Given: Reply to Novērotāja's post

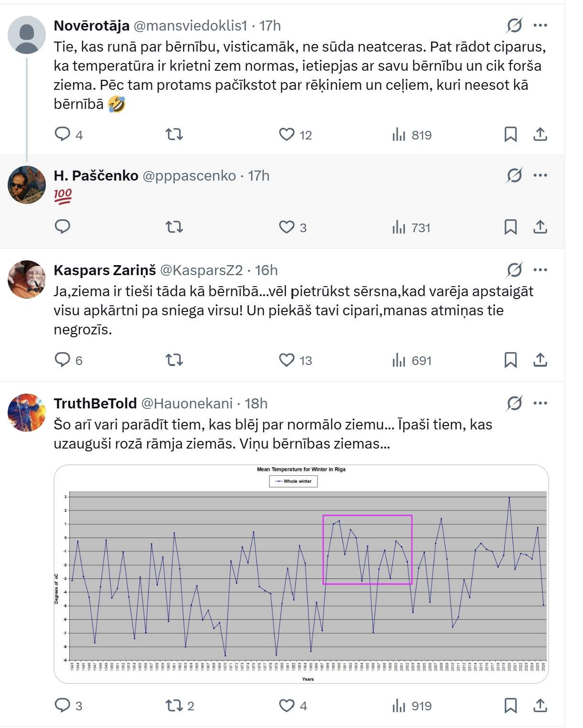Looking at the screenshot, I should pos(63,134).
